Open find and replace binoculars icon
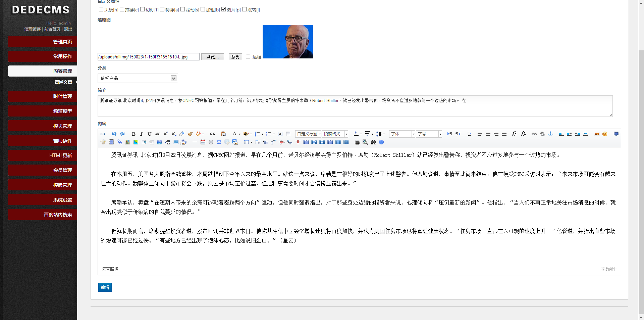Screen dimensions: 644x320 pos(373,142)
